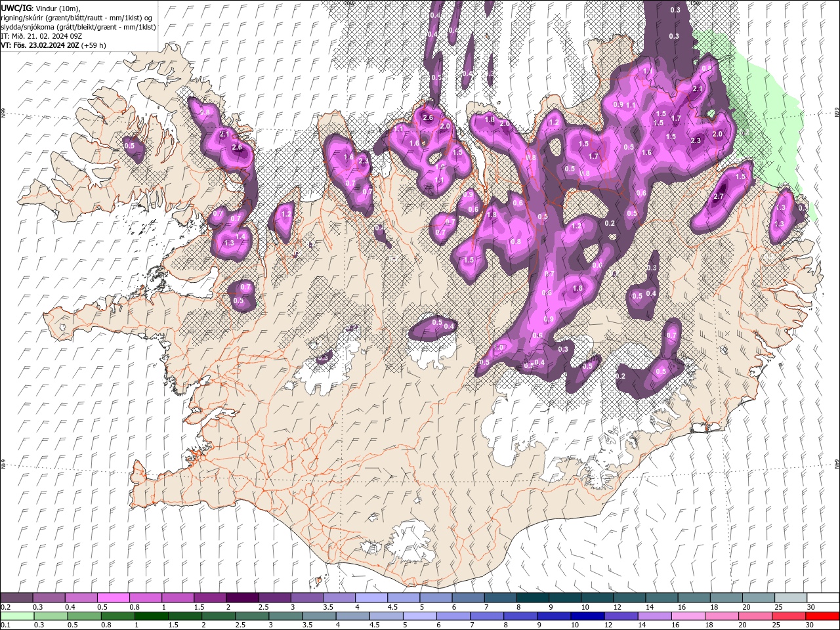Select the white swatch ending the snow scale
840x630 pixels.
click(822, 598)
